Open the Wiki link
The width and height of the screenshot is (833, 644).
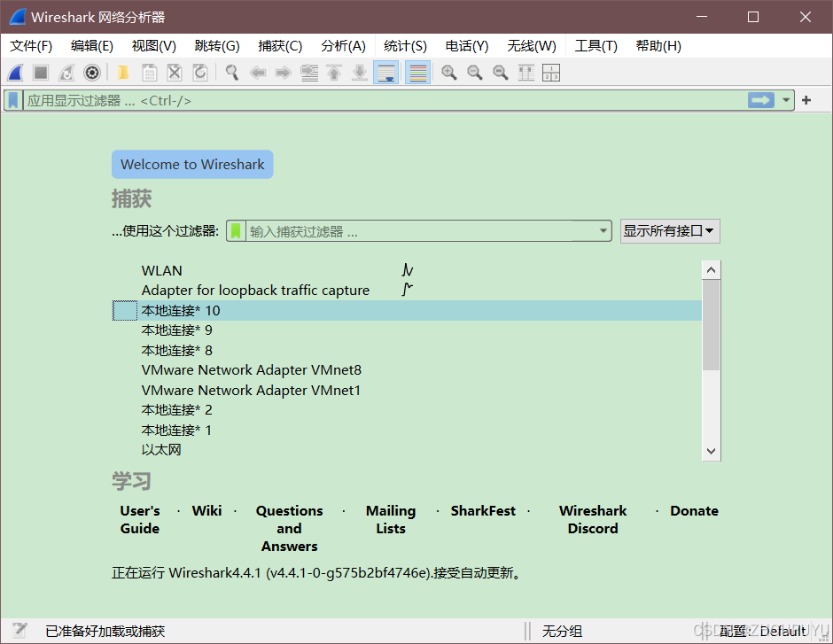(x=206, y=511)
